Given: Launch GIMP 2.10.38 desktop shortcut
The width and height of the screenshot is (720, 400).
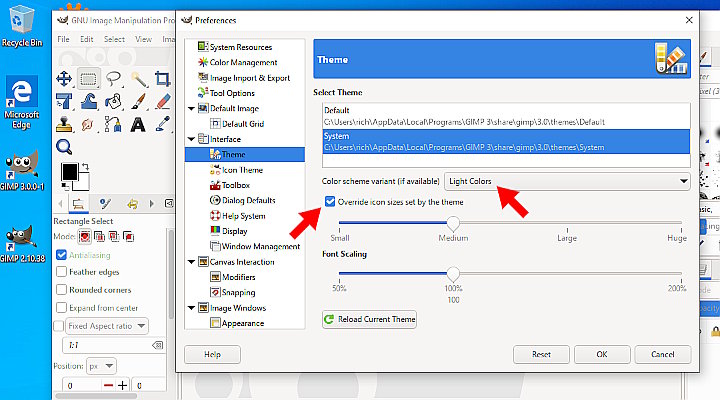Looking at the screenshot, I should (22, 244).
